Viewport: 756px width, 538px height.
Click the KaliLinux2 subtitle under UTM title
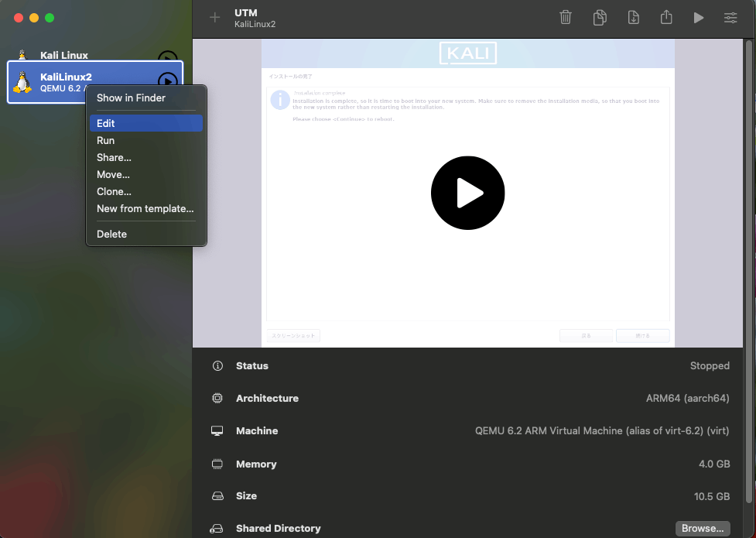(x=255, y=24)
